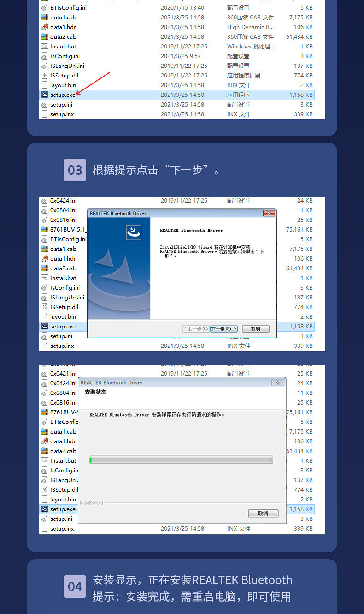Click the "setup.ini" file name in the list above step 03
364x614 pixels.
coord(61,104)
